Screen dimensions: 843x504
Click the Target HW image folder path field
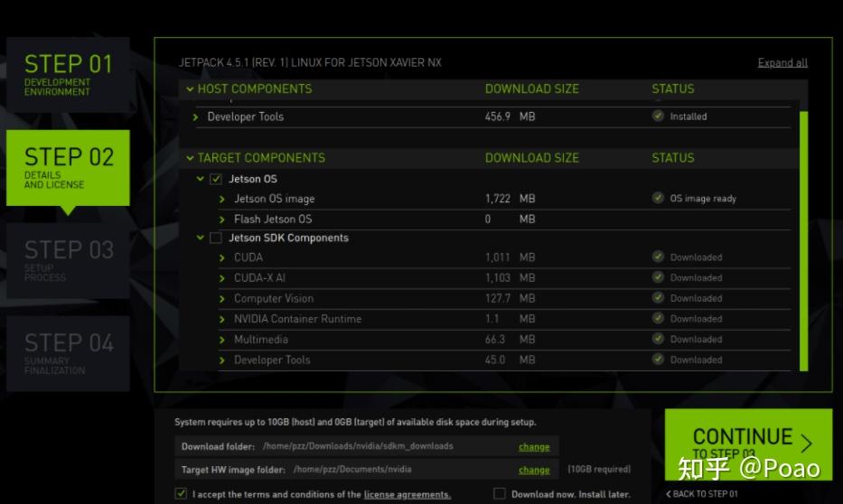click(366, 469)
